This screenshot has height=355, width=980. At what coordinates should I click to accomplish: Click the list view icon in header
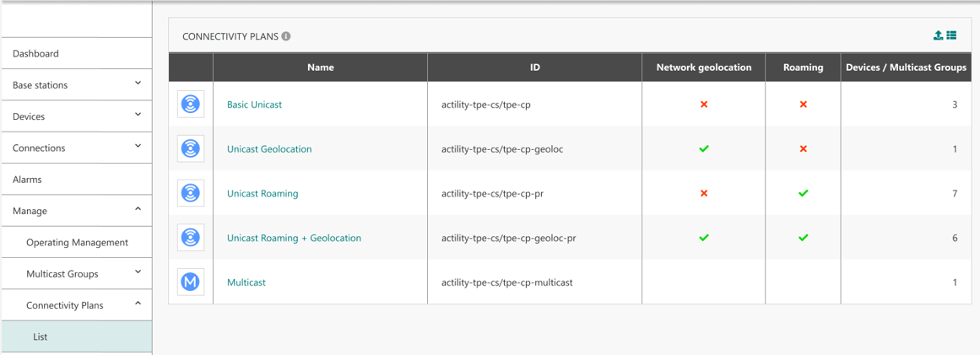pyautogui.click(x=951, y=35)
